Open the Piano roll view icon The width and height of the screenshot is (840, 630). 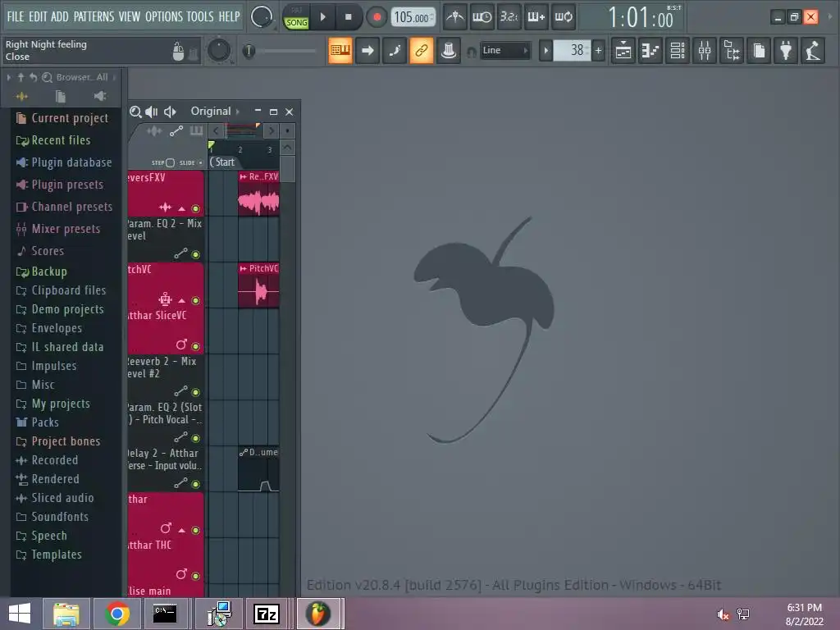point(651,50)
